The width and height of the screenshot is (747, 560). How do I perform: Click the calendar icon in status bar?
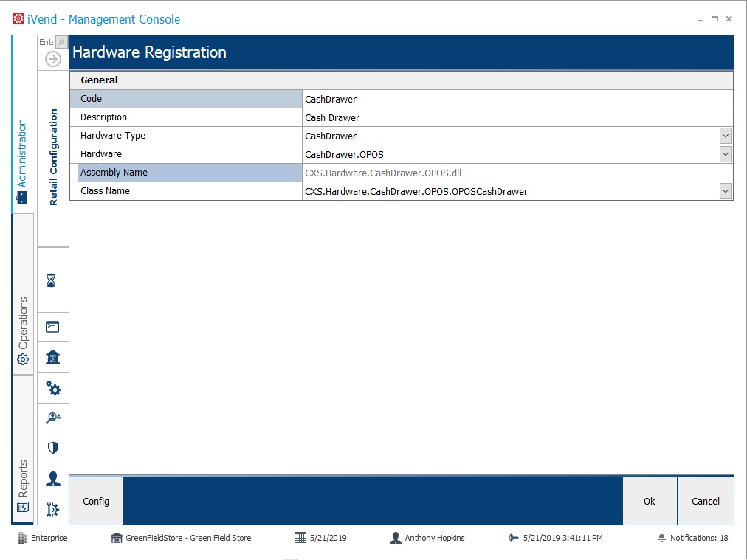click(300, 538)
